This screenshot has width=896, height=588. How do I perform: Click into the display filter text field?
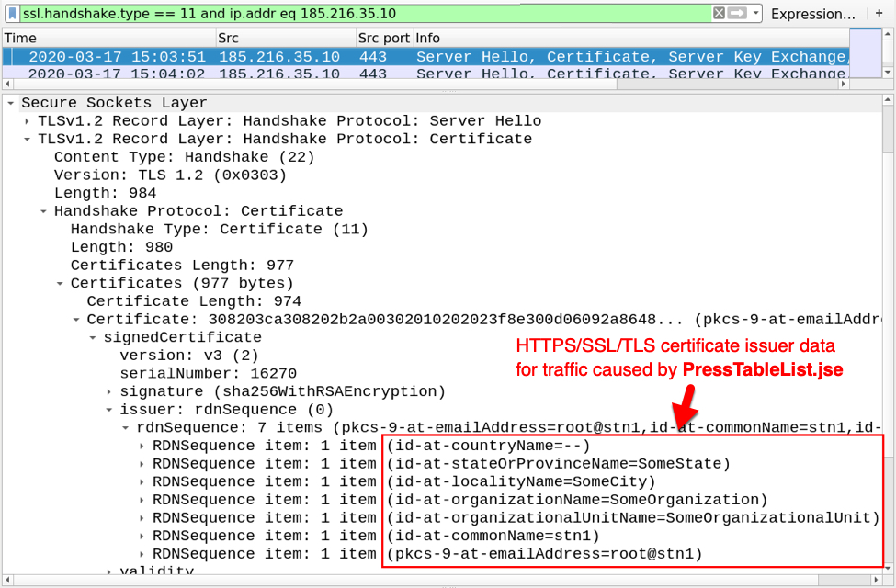[368, 13]
